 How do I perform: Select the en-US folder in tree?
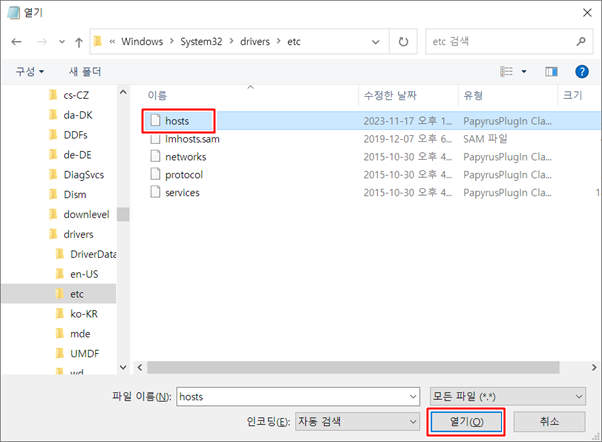coord(84,274)
